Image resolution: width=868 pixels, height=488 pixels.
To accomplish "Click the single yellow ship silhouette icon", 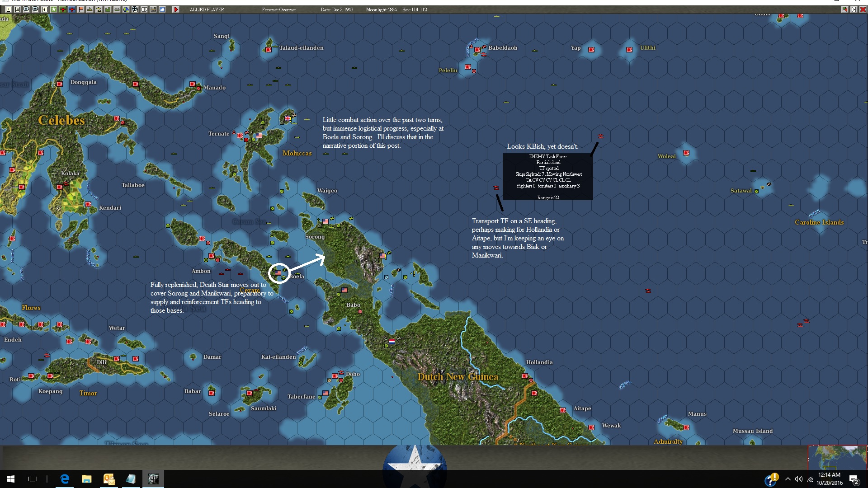I will 90,9.
